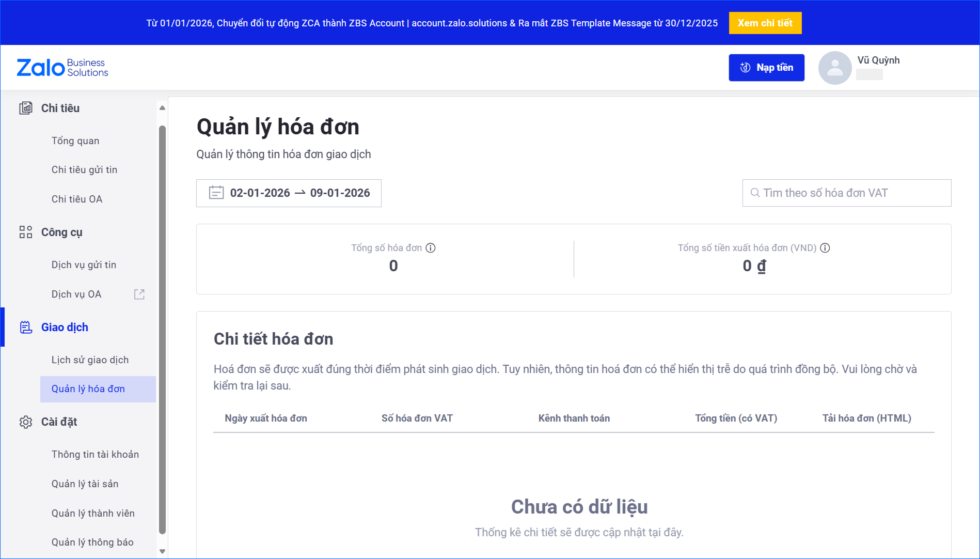Click the Chi tiêu report icon
This screenshot has width=980, height=559.
pos(26,108)
